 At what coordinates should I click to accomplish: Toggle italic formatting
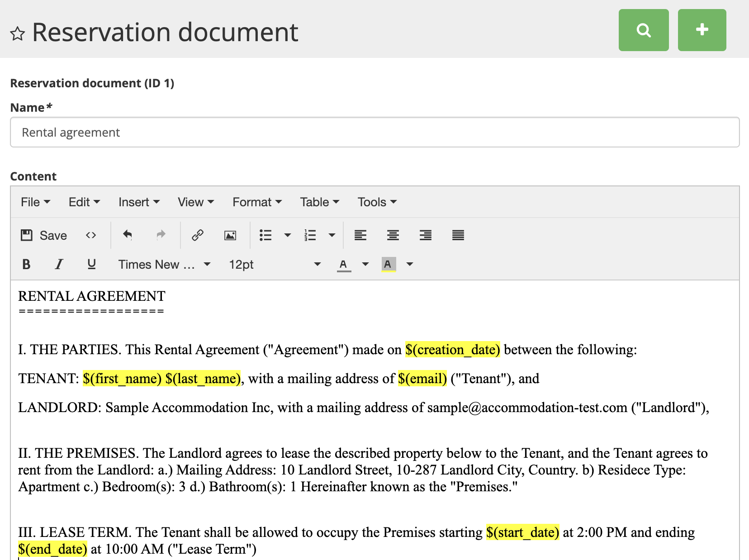tap(59, 264)
